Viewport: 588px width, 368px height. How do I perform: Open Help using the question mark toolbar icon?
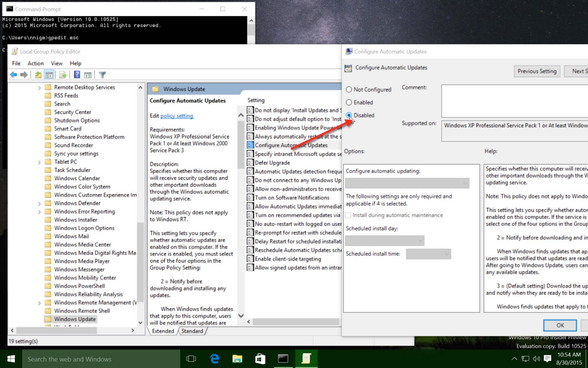[76, 74]
